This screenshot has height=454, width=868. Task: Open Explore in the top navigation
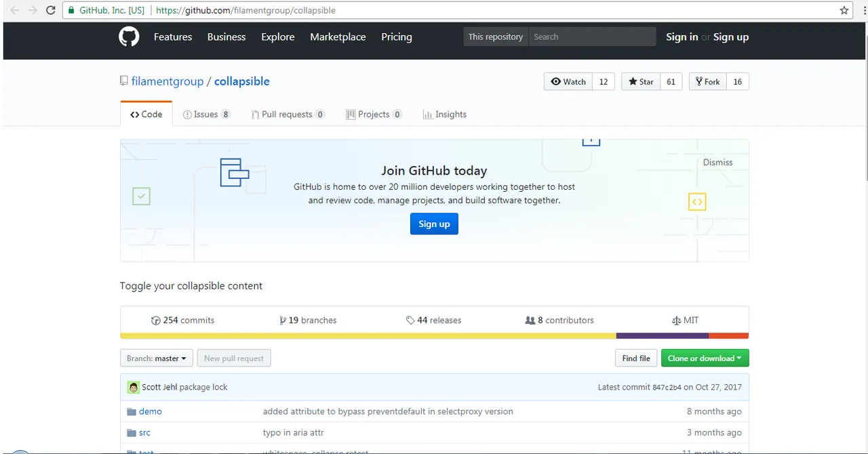tap(278, 37)
